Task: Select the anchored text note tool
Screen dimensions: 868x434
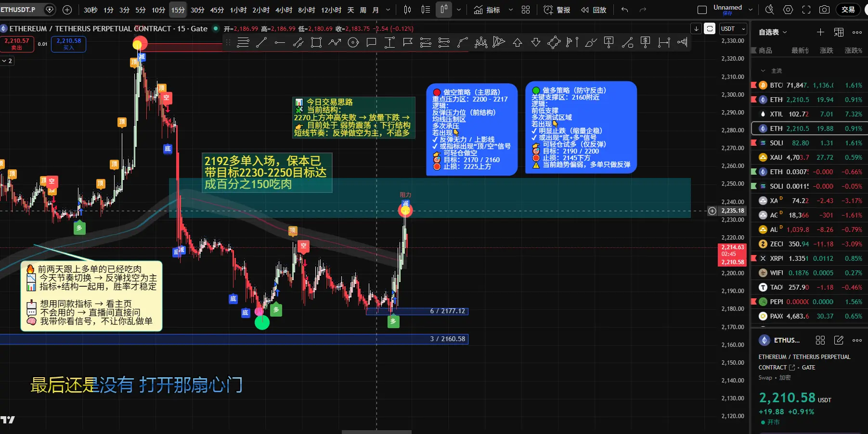Action: pyautogui.click(x=609, y=42)
